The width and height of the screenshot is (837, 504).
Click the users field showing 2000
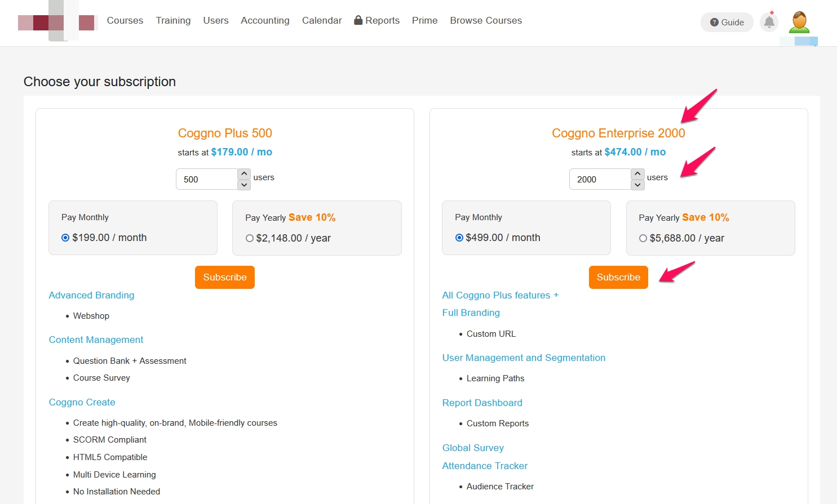[x=600, y=179]
